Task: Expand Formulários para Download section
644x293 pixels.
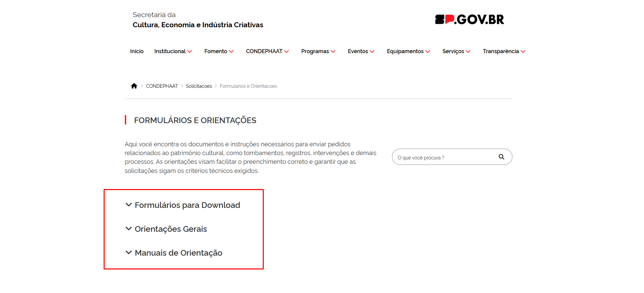Action: 187,205
